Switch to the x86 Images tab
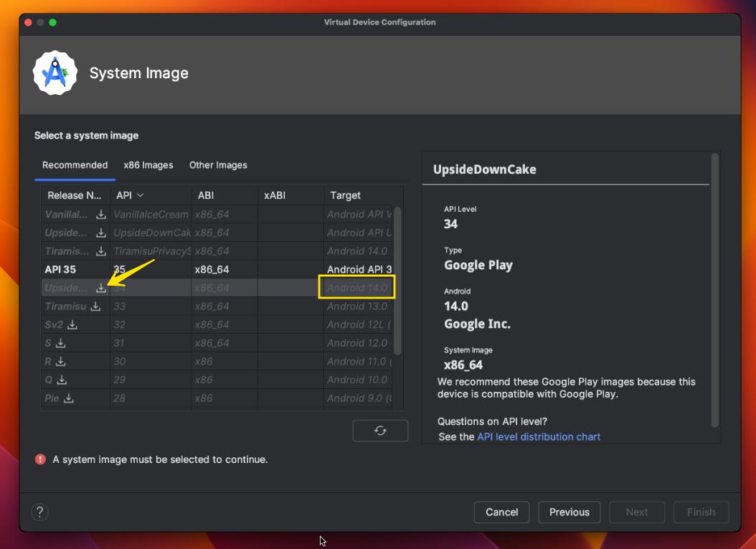The height and width of the screenshot is (549, 756). pyautogui.click(x=148, y=165)
